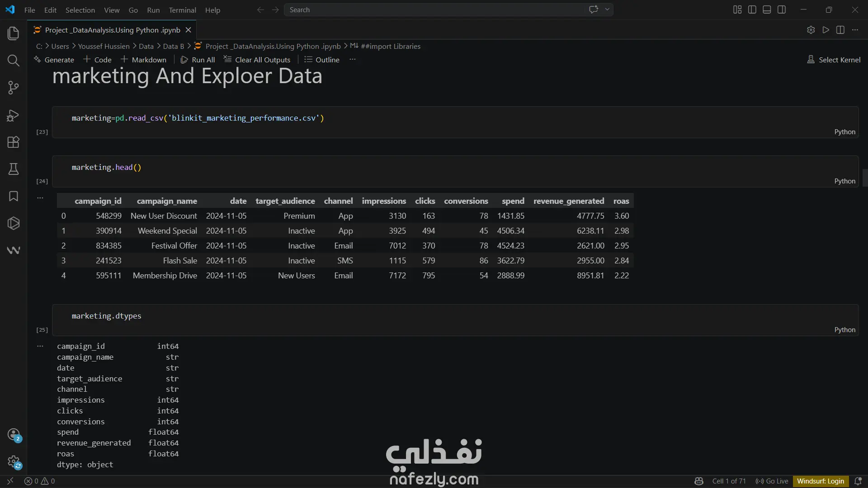Open the Terminal menu
This screenshot has width=868, height=488.
[x=182, y=10]
